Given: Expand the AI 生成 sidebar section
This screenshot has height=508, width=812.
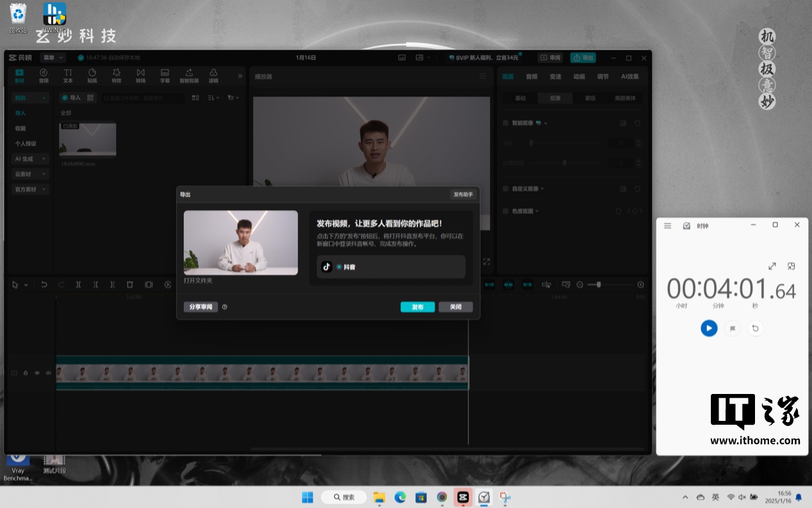Looking at the screenshot, I should [30, 158].
